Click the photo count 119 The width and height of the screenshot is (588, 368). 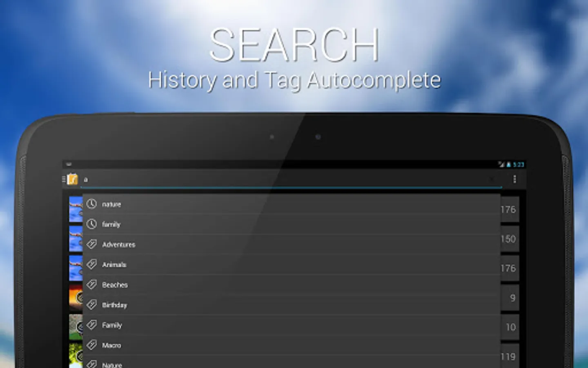point(508,357)
